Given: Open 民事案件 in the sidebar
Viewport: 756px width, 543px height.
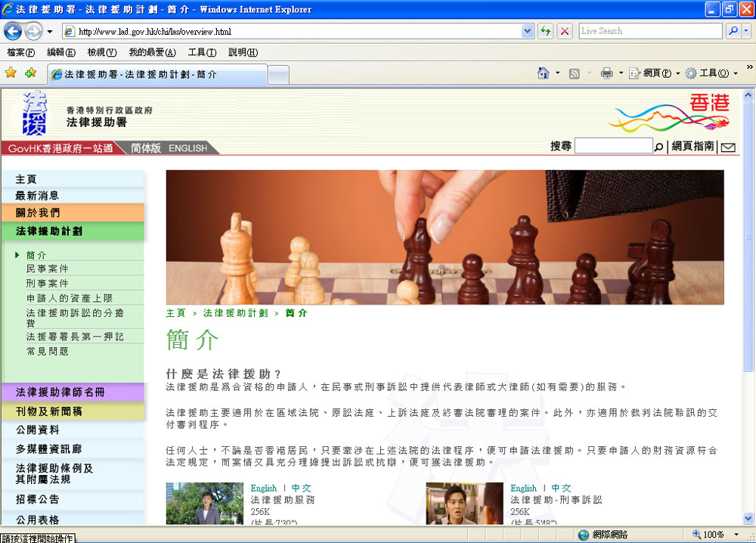Looking at the screenshot, I should 48,268.
